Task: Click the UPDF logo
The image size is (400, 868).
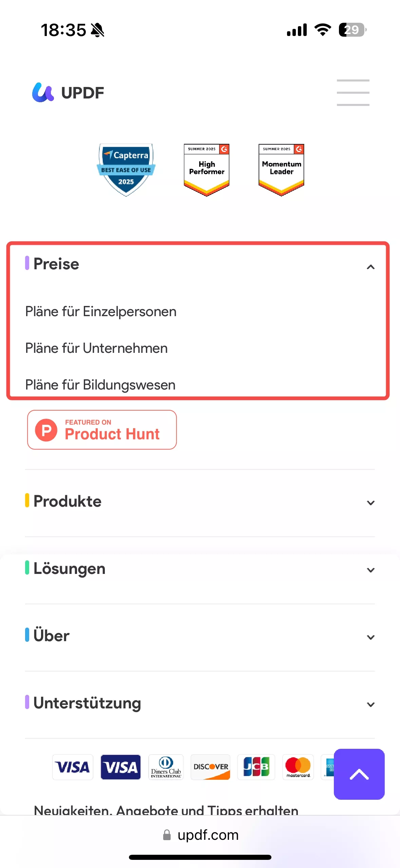Action: point(68,92)
